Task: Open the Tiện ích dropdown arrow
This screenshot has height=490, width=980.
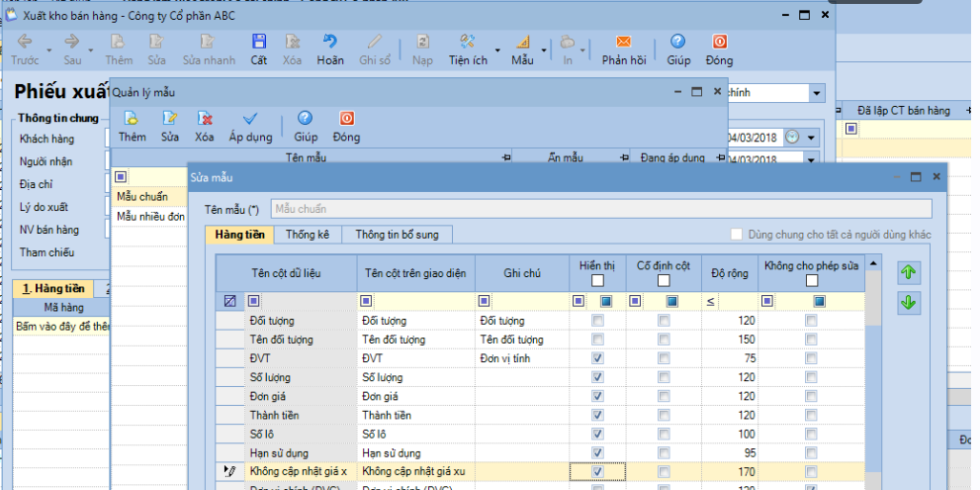Action: click(497, 50)
